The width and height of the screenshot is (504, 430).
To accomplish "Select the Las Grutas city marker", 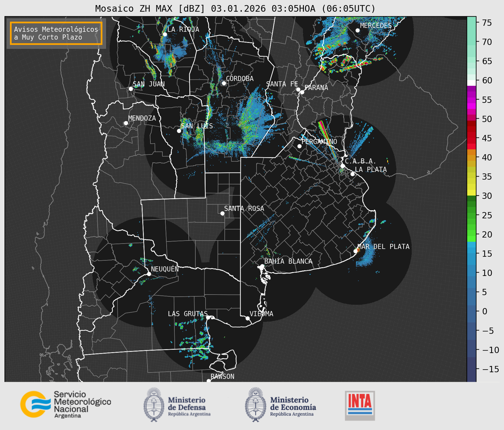I will pos(208,318).
